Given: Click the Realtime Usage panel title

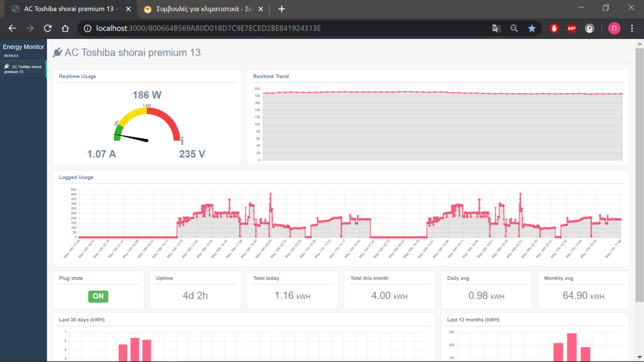Looking at the screenshot, I should click(x=77, y=76).
